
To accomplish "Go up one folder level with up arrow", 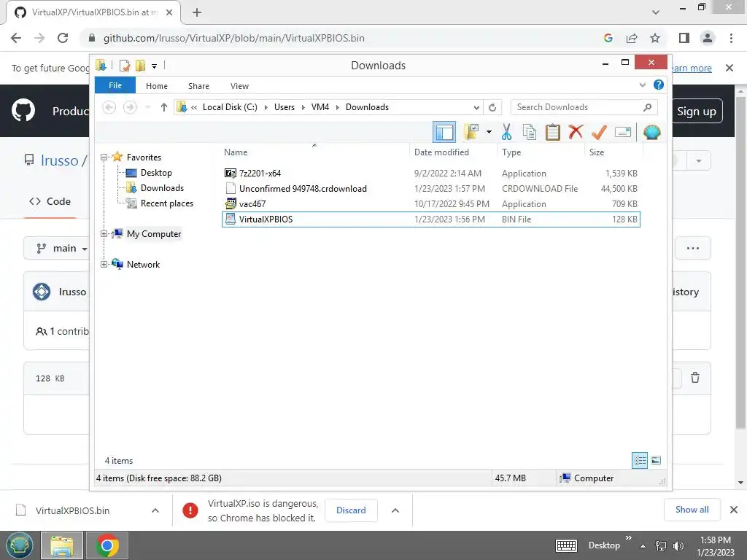I will click(x=164, y=107).
